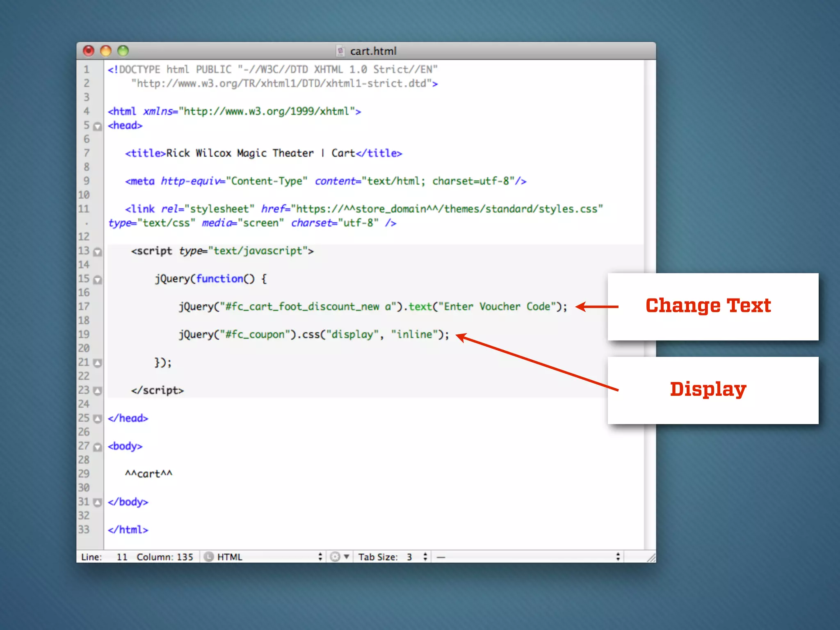Click the opening <head> tag
This screenshot has width=840, height=630.
coord(125,125)
